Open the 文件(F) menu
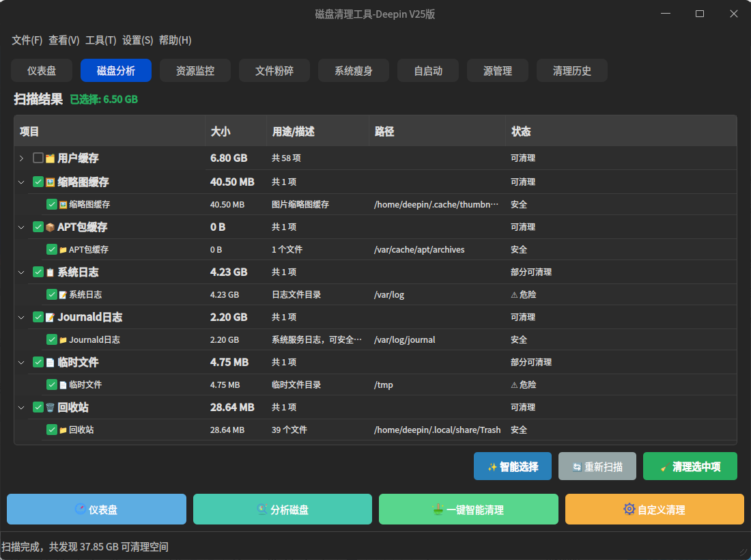Screen dimensions: 751x560 point(27,40)
